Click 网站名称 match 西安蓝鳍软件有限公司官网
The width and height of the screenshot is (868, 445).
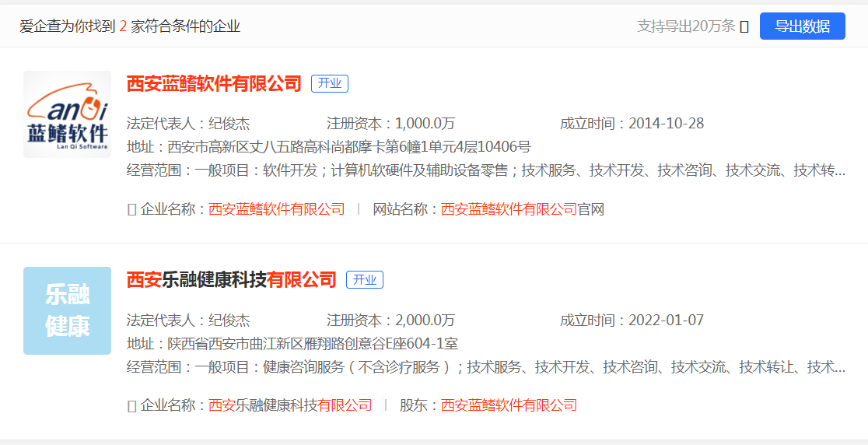pyautogui.click(x=523, y=209)
